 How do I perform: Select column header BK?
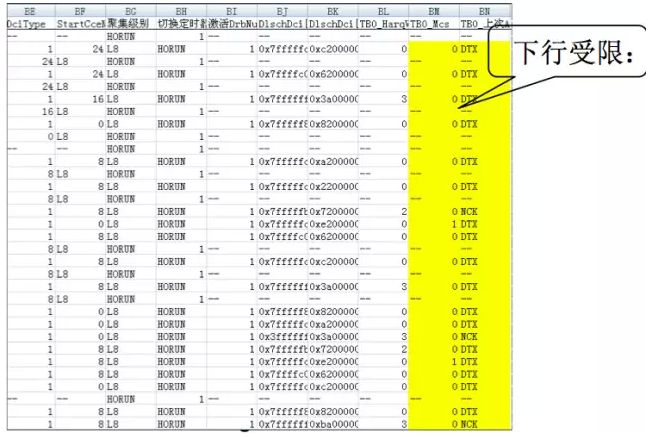coord(333,11)
